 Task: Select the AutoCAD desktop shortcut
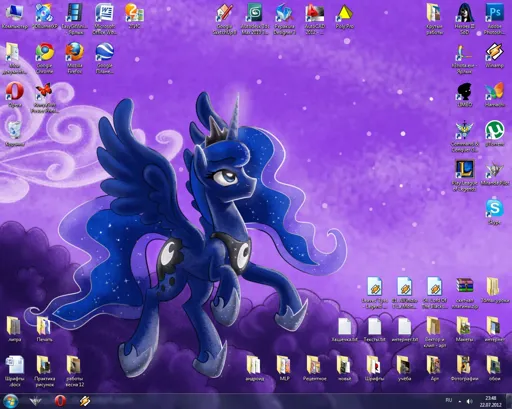(x=315, y=19)
